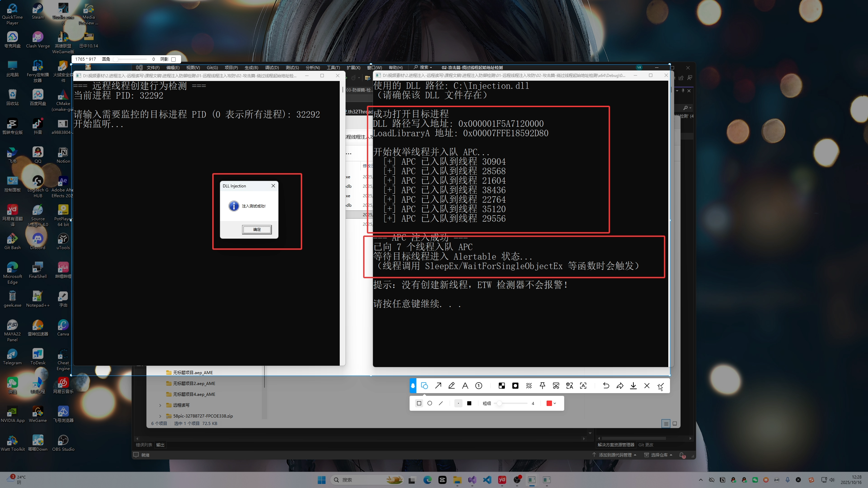This screenshot has height=488, width=868.
Task: Click the numbered marker tool
Action: tap(479, 386)
